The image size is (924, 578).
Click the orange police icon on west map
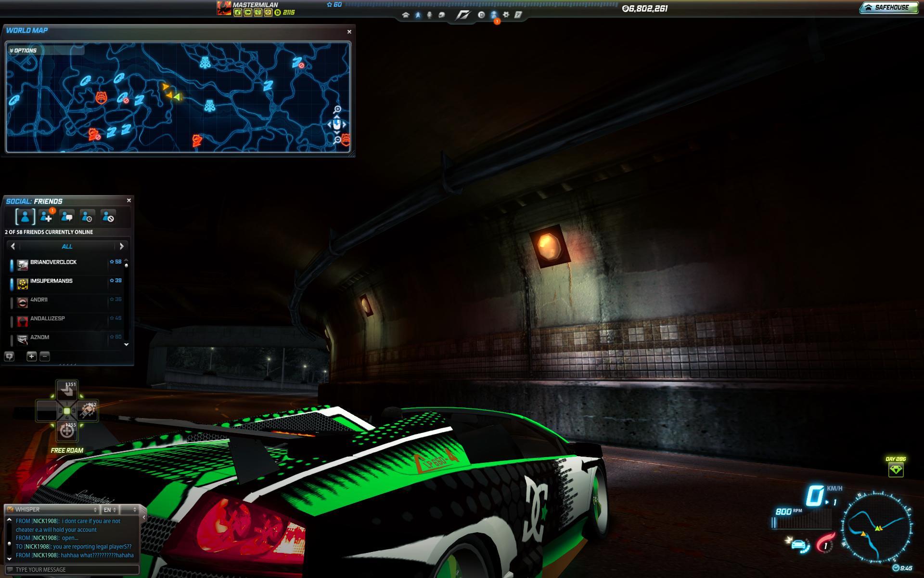click(101, 98)
